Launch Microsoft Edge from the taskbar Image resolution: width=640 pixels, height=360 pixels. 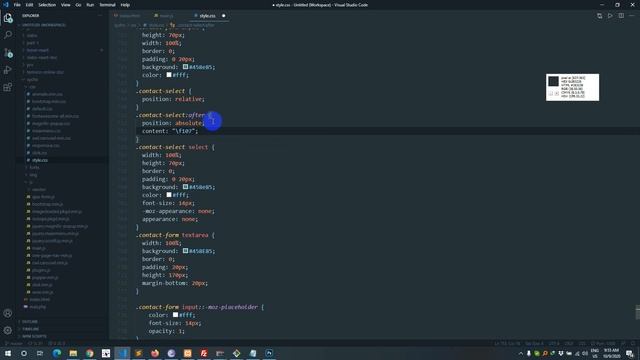57,353
